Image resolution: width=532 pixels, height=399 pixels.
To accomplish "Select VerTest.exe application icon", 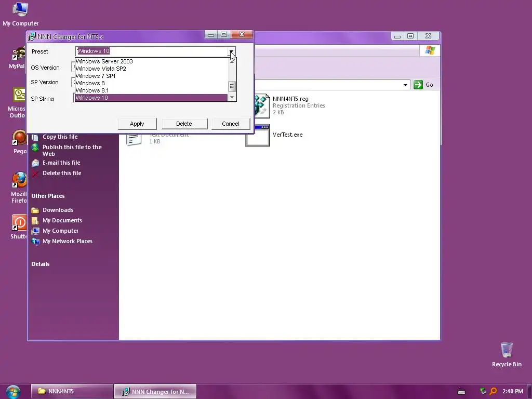I will click(258, 136).
